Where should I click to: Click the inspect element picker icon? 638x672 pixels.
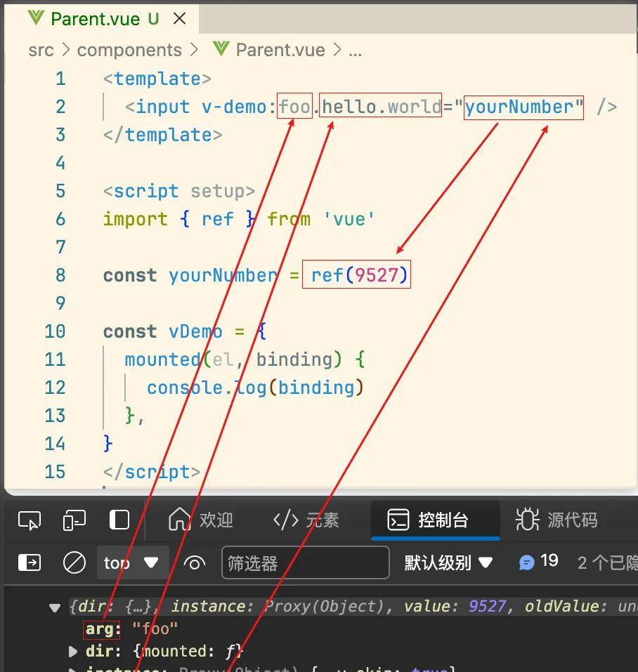(29, 520)
